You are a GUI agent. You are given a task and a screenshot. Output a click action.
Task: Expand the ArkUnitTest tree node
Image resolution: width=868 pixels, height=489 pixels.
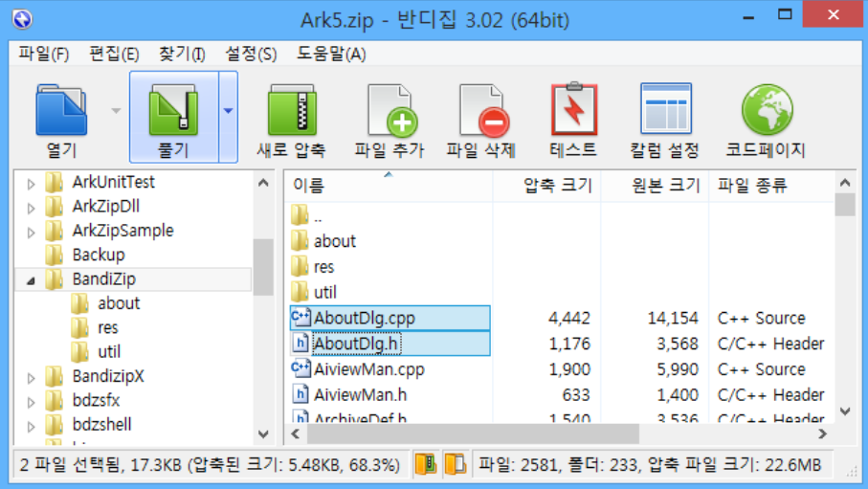[31, 184]
